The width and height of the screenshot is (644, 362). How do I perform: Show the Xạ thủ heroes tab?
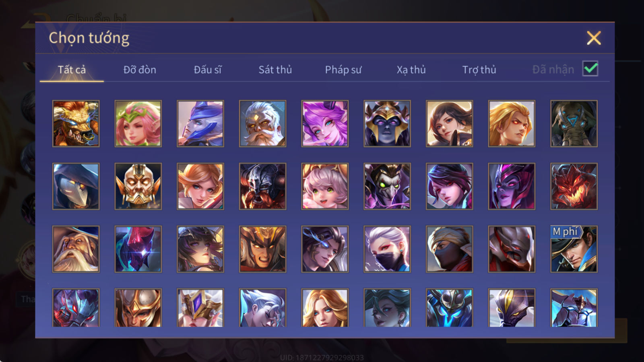click(x=411, y=70)
